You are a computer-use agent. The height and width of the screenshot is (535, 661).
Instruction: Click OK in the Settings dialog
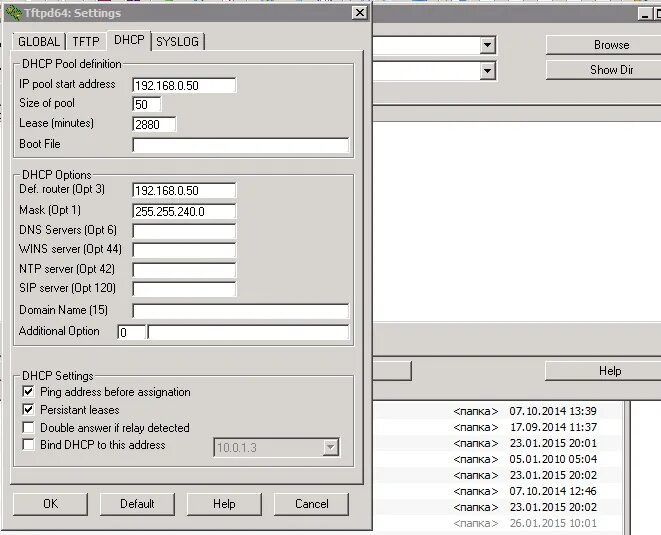coord(51,504)
